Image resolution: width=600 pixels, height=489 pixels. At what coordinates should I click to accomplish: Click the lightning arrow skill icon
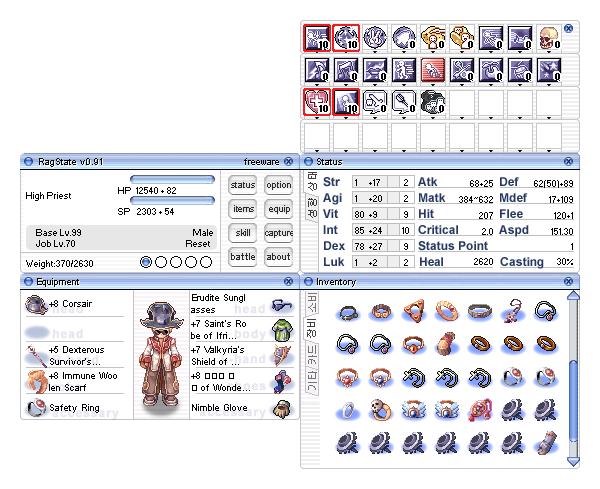pyautogui.click(x=317, y=70)
